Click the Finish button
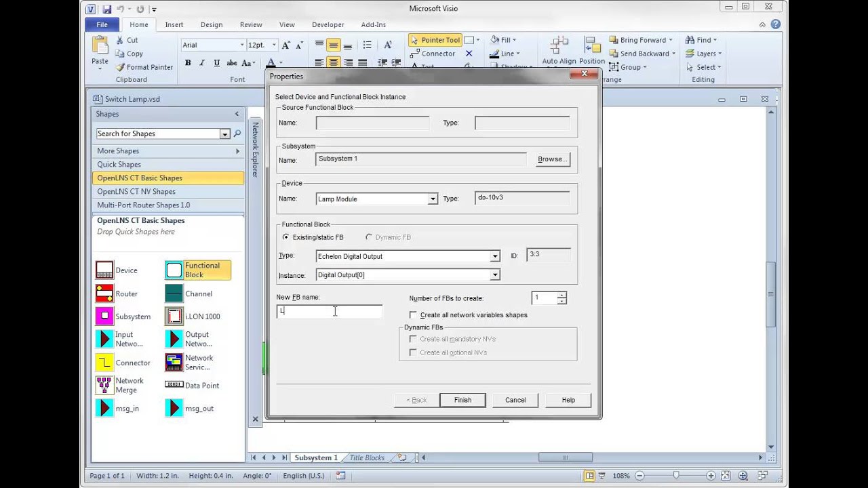 click(462, 400)
